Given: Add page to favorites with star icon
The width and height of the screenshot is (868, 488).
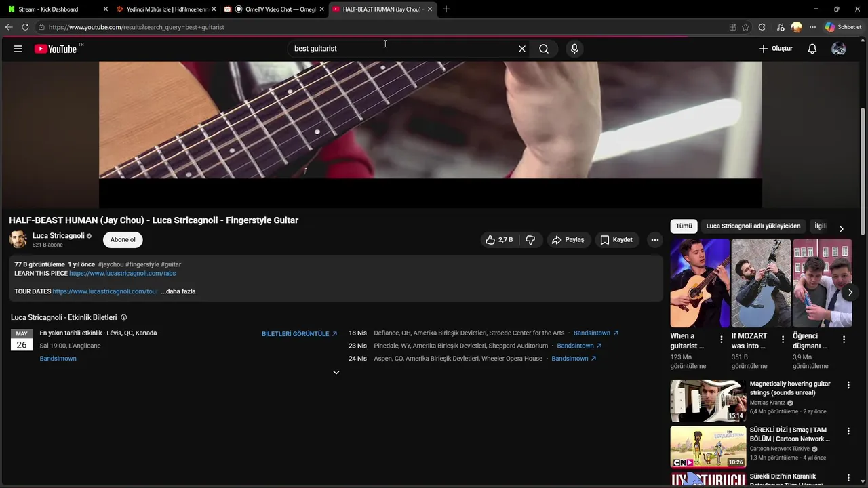Looking at the screenshot, I should click(746, 27).
